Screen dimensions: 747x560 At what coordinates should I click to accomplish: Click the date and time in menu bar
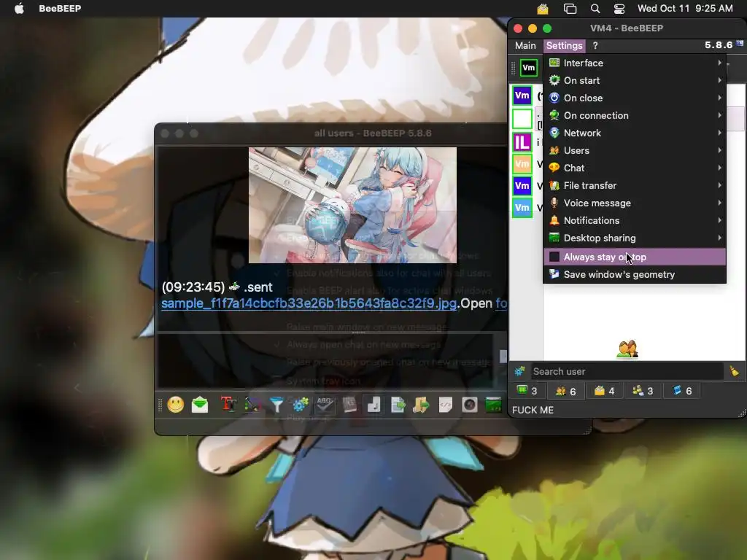(x=685, y=9)
